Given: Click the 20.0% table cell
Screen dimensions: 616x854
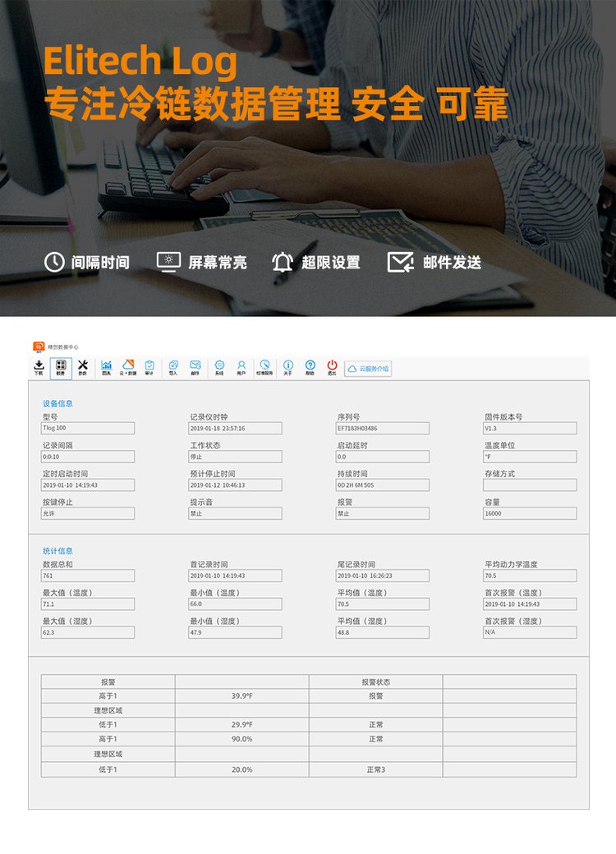Looking at the screenshot, I should (x=241, y=769).
